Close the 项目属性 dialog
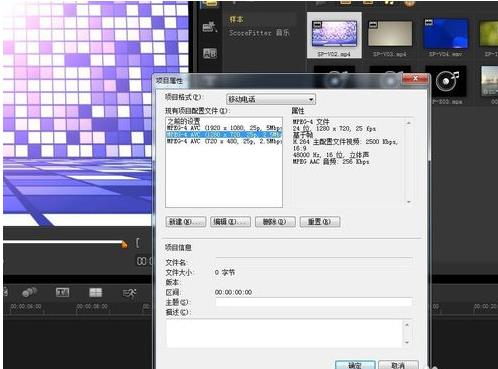Image resolution: width=498 pixels, height=369 pixels. tap(415, 79)
